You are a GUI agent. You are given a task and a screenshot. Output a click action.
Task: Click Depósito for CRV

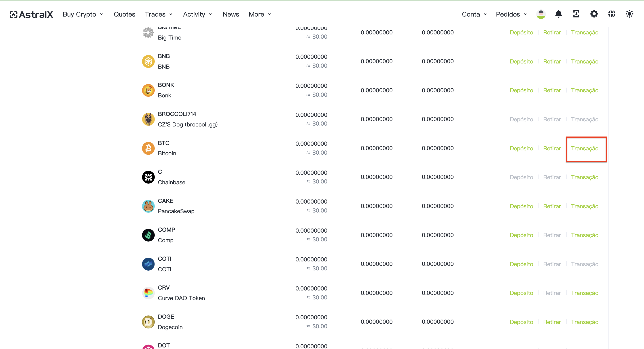click(x=521, y=293)
